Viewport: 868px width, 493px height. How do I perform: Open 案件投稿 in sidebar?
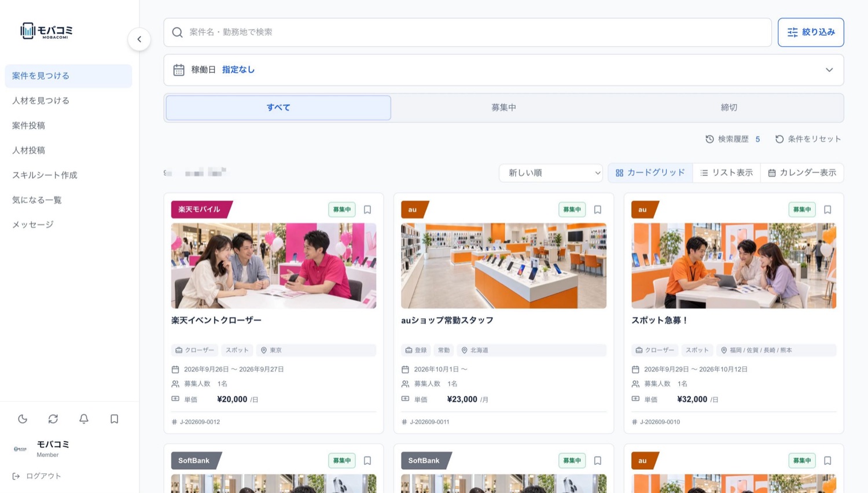tap(68, 126)
